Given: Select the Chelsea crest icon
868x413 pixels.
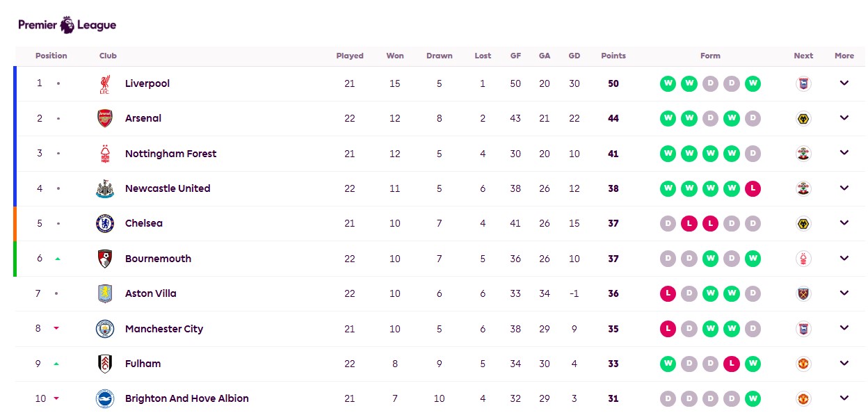Looking at the screenshot, I should [104, 223].
